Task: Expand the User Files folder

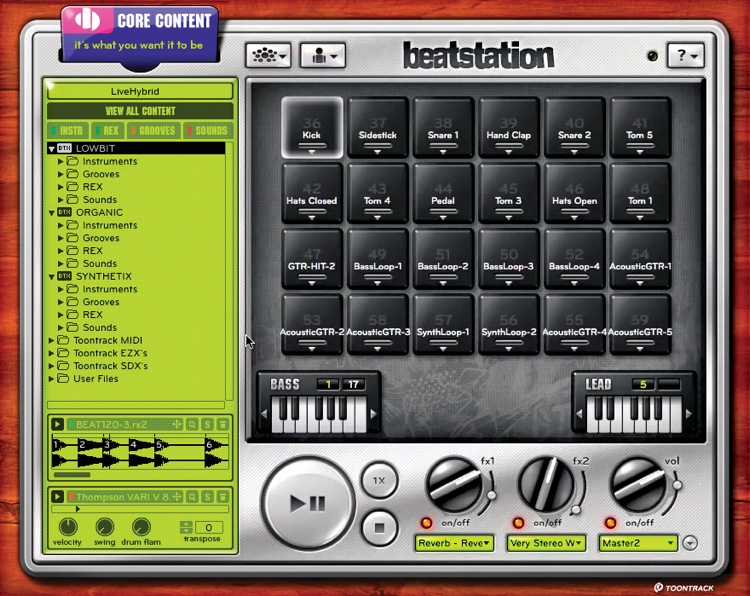Action: click(x=52, y=379)
